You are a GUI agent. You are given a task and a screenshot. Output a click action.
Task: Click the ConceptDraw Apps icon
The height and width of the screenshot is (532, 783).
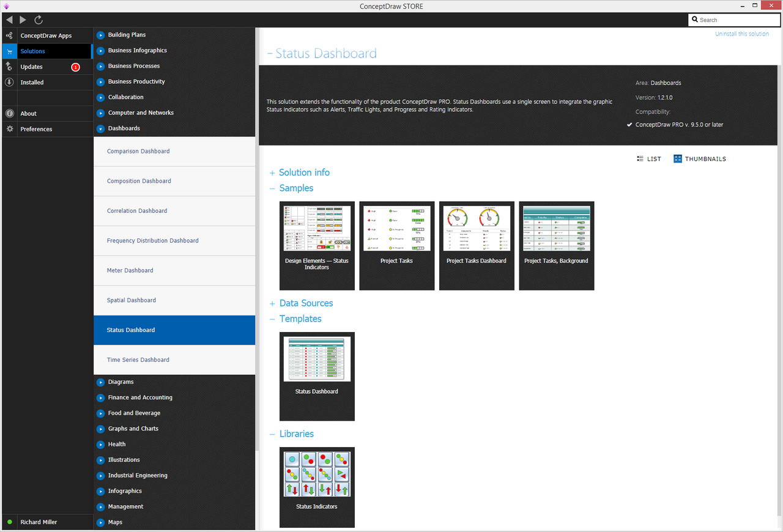point(9,35)
